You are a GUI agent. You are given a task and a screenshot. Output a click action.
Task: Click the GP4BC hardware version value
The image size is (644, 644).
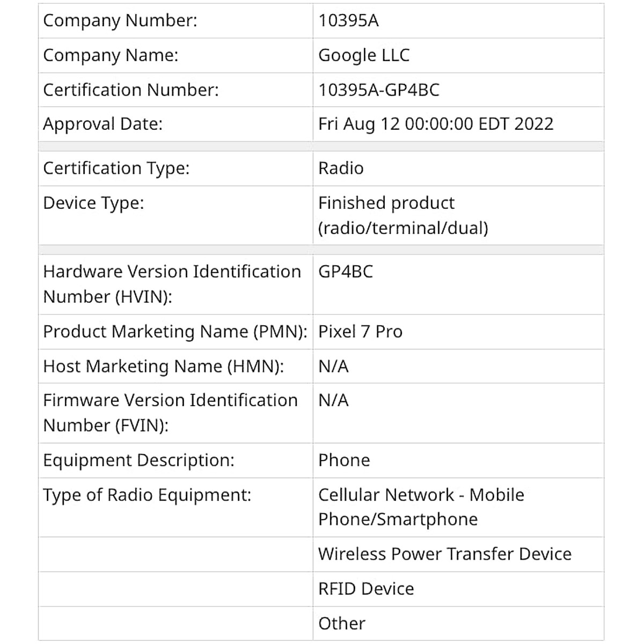point(346,272)
